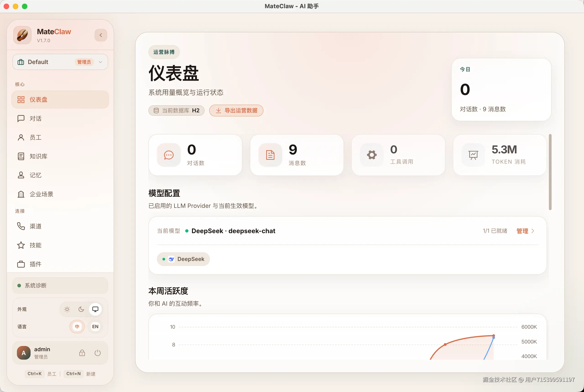Click the MateClaw coffee bean logo

(22, 35)
